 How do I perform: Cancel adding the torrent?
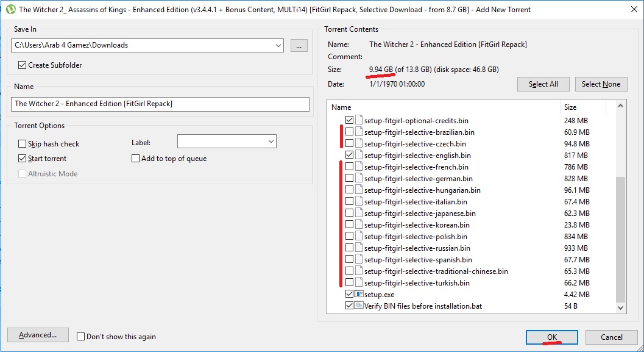pyautogui.click(x=612, y=337)
